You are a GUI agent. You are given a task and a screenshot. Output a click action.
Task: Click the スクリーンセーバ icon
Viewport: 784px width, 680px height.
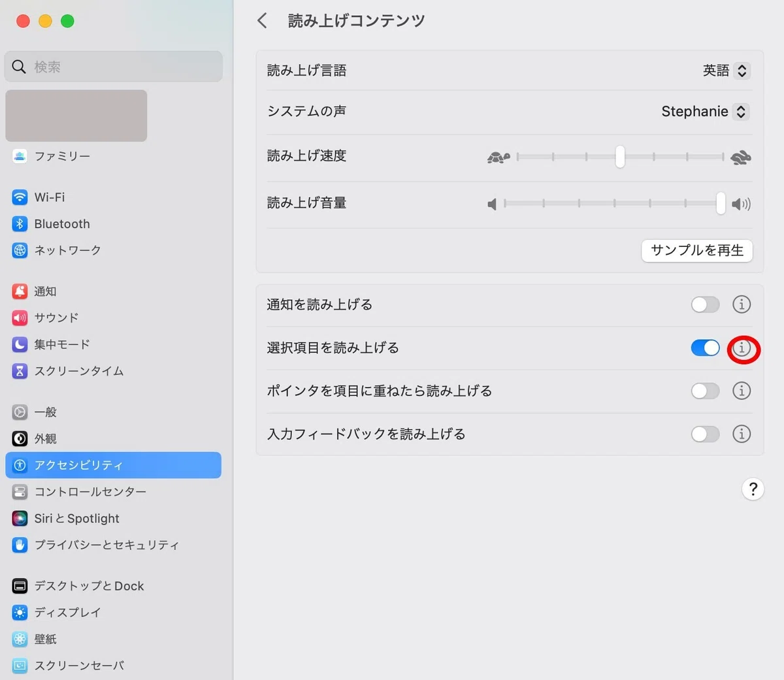pos(20,666)
